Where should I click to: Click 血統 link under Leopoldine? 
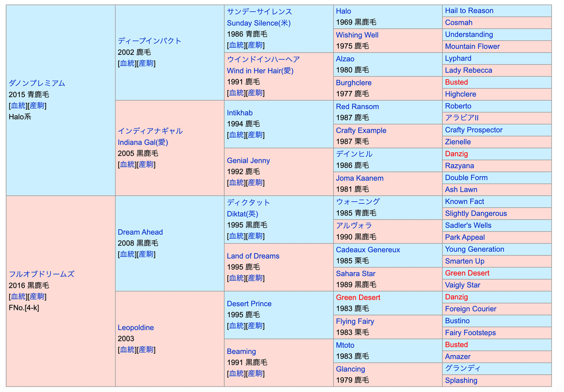pyautogui.click(x=127, y=350)
